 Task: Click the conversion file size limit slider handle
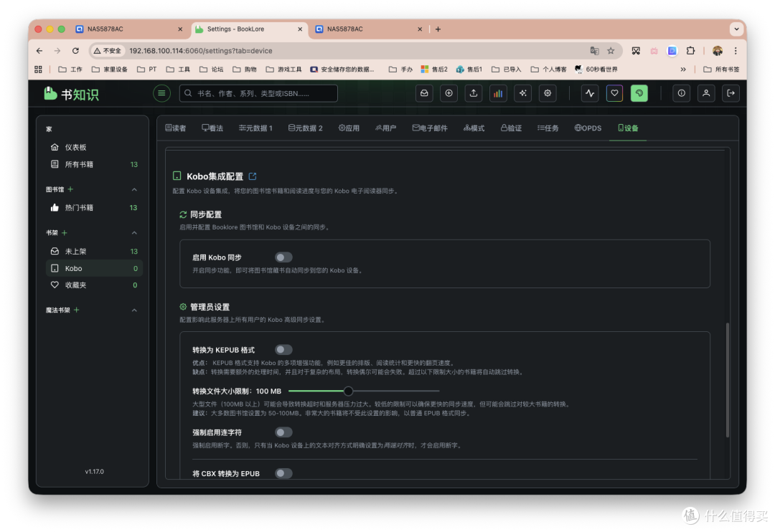[x=349, y=391]
